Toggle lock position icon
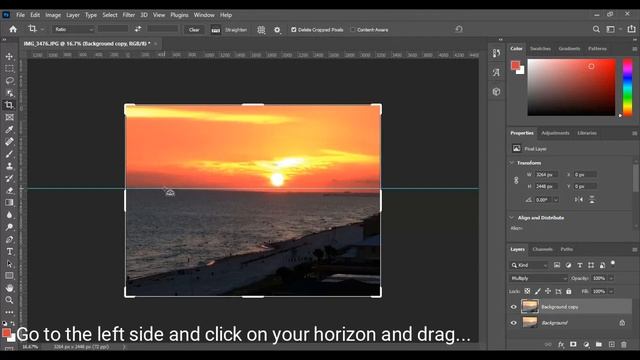This screenshot has height=360, width=640. [x=548, y=291]
